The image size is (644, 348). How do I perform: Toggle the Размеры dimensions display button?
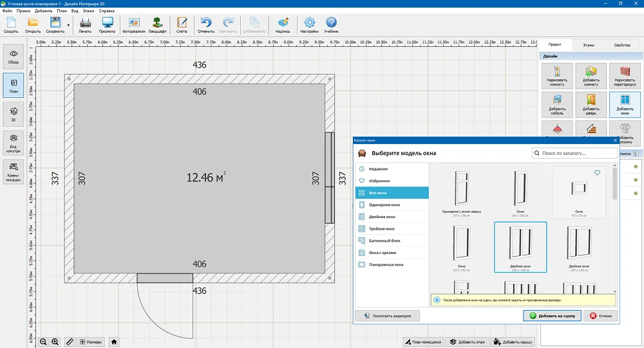point(90,342)
